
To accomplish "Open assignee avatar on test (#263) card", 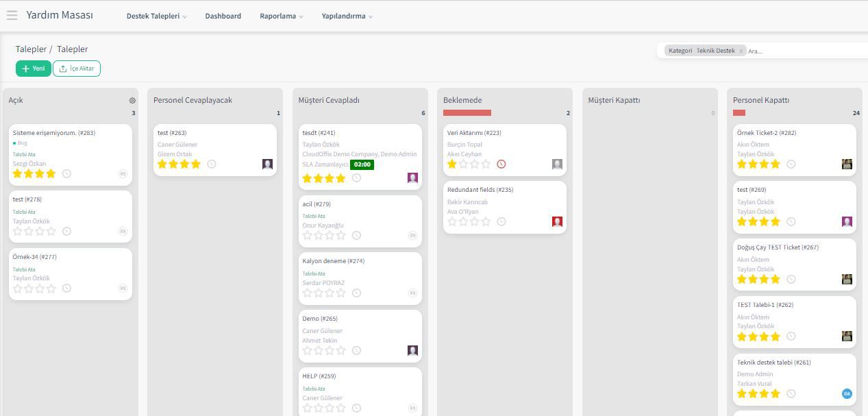I will [267, 164].
